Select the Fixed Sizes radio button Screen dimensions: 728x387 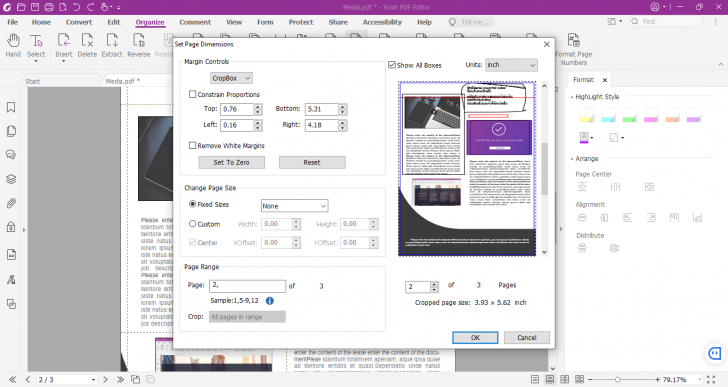(x=193, y=204)
